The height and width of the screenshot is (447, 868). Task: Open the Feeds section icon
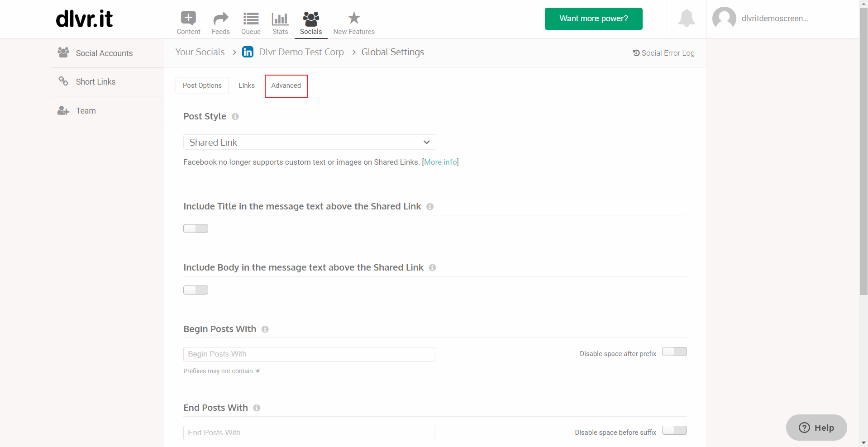click(x=220, y=19)
